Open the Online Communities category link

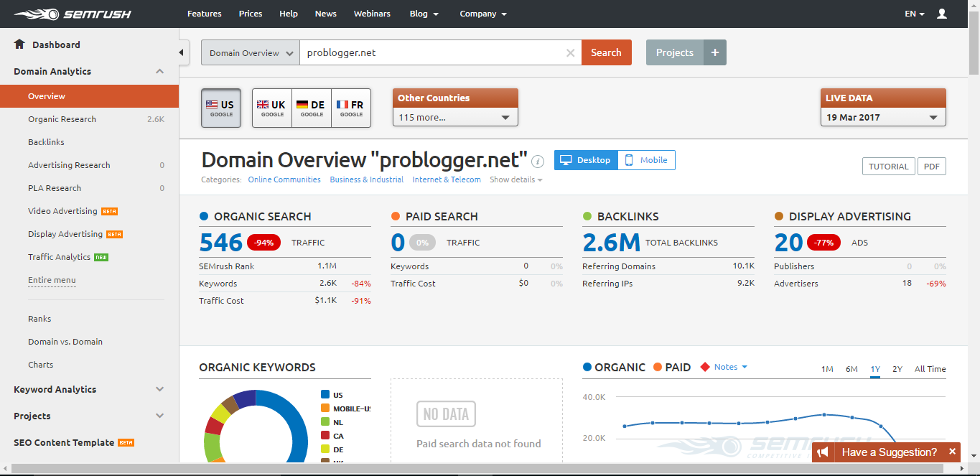click(x=284, y=179)
